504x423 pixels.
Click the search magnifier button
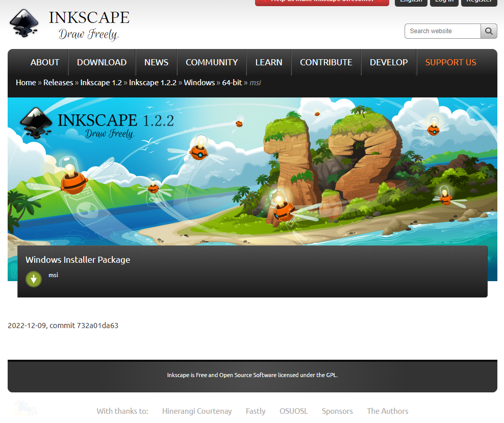[x=489, y=31]
